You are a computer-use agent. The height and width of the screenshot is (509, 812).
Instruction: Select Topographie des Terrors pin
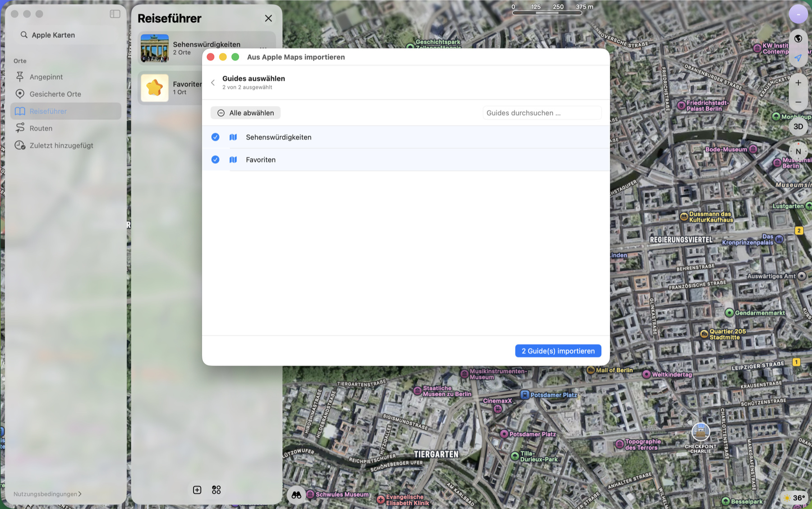coord(620,445)
